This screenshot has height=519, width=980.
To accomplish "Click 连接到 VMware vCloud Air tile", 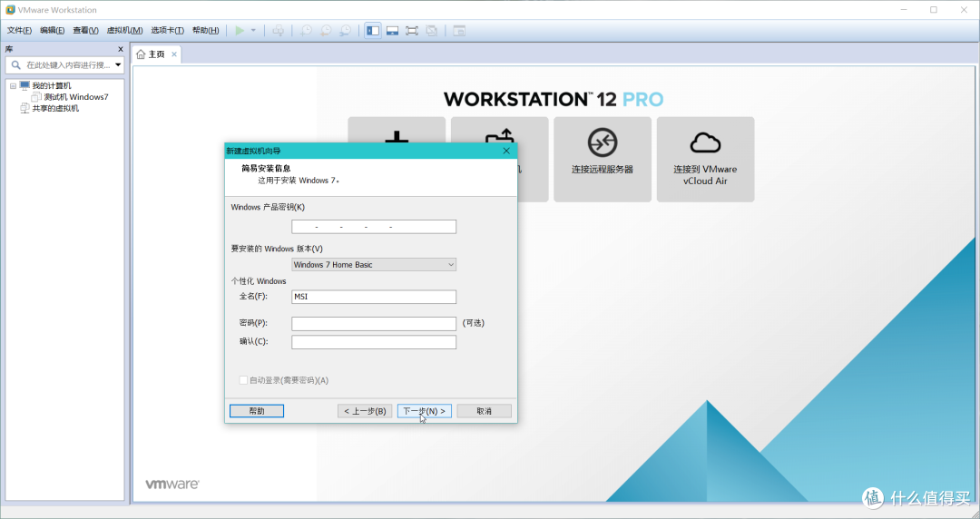I will tap(705, 160).
